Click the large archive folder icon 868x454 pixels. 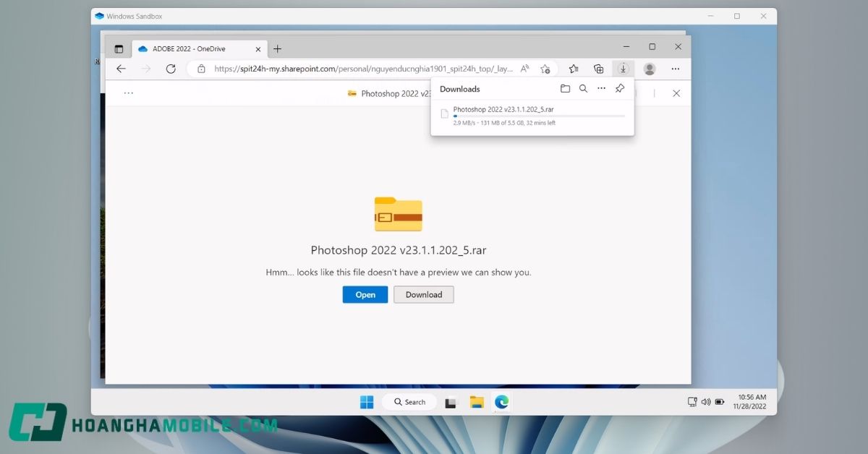(x=399, y=214)
